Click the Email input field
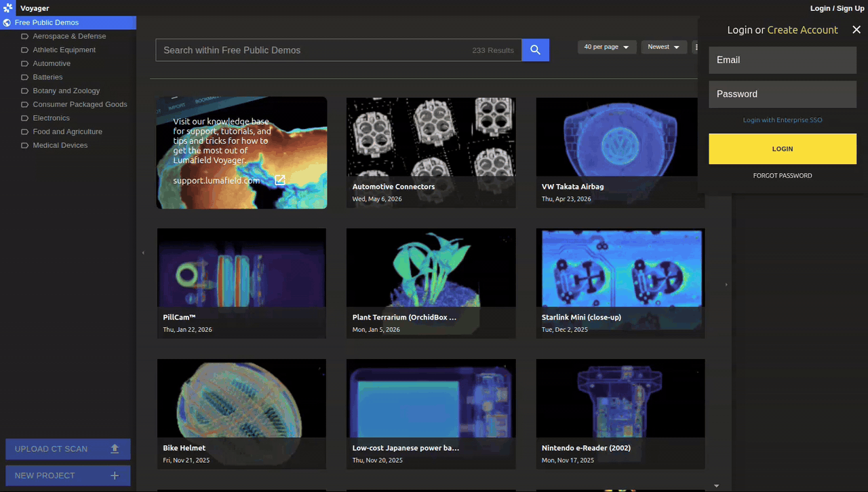This screenshot has width=868, height=492. 783,60
